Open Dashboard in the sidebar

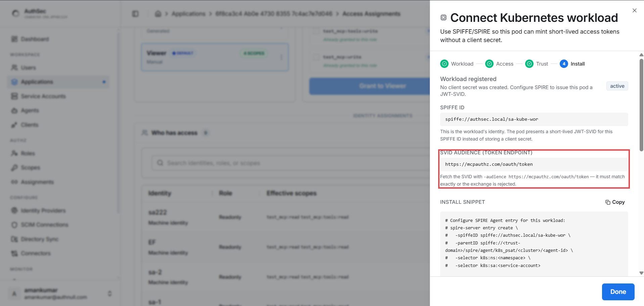click(x=58, y=39)
